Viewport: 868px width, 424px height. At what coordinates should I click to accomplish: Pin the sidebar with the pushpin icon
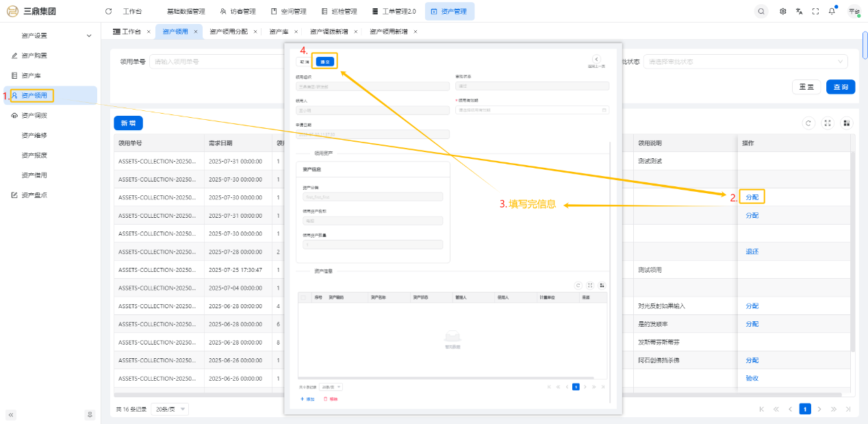point(89,414)
